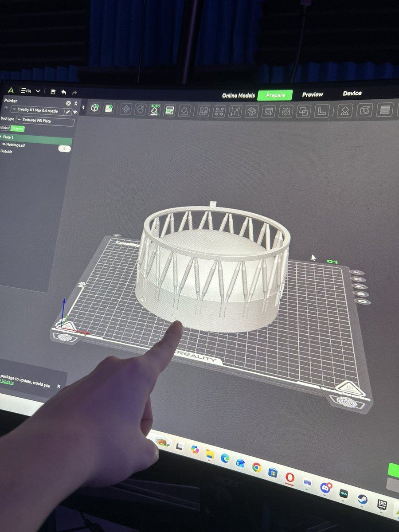Click the Undo arrow icon
This screenshot has height=532, width=399.
tap(63, 92)
